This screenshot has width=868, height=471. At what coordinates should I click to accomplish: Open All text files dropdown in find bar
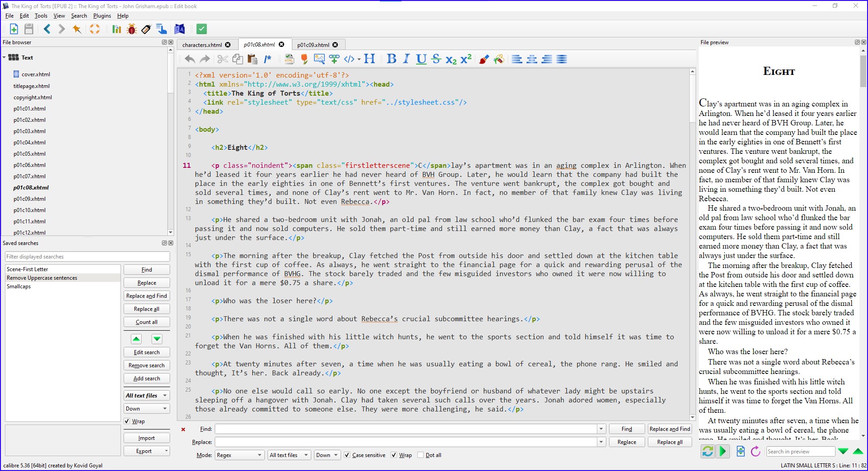pos(289,455)
